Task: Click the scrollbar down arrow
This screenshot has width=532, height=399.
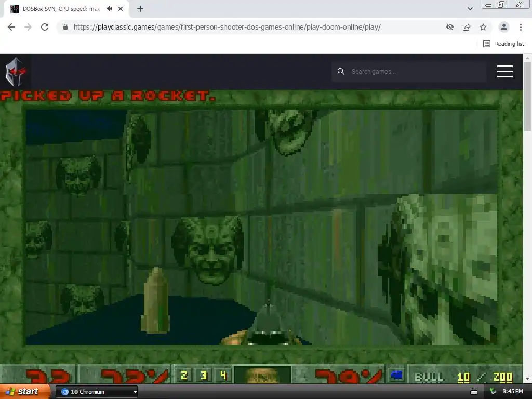Action: pos(528,379)
